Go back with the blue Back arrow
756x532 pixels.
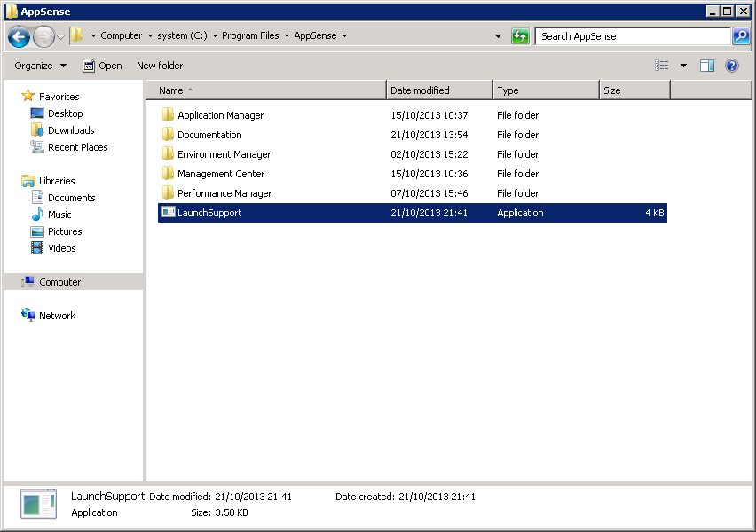(19, 36)
